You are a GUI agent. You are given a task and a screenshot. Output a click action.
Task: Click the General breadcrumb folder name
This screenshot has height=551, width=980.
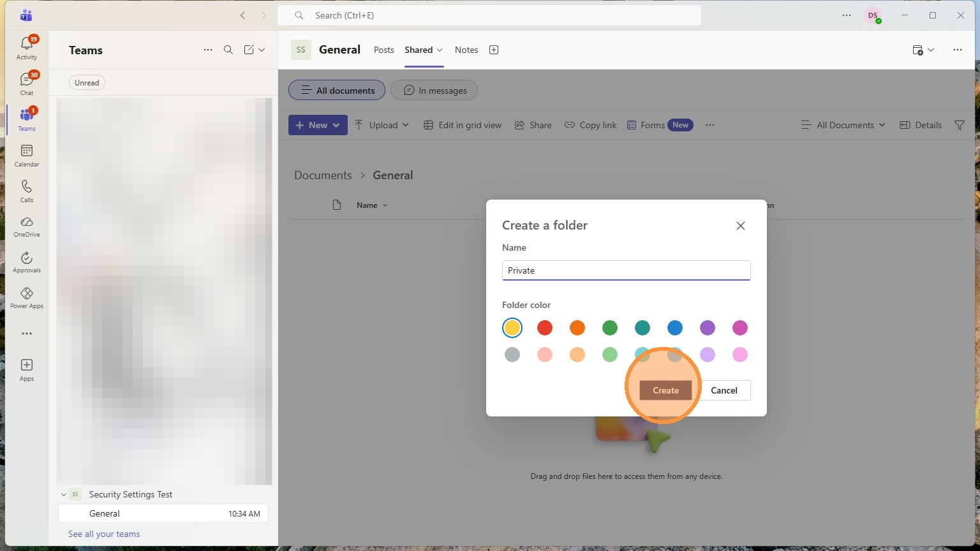pyautogui.click(x=393, y=175)
